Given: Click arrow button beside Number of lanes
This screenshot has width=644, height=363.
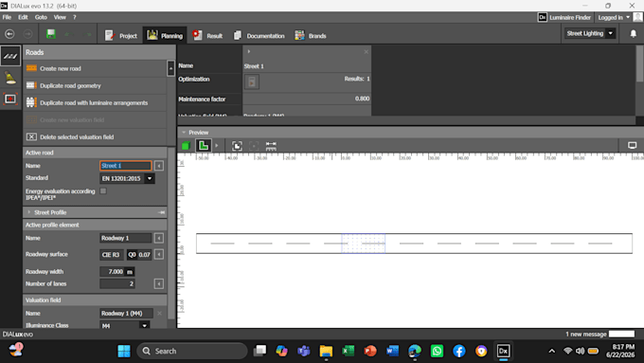Looking at the screenshot, I should (x=159, y=283).
